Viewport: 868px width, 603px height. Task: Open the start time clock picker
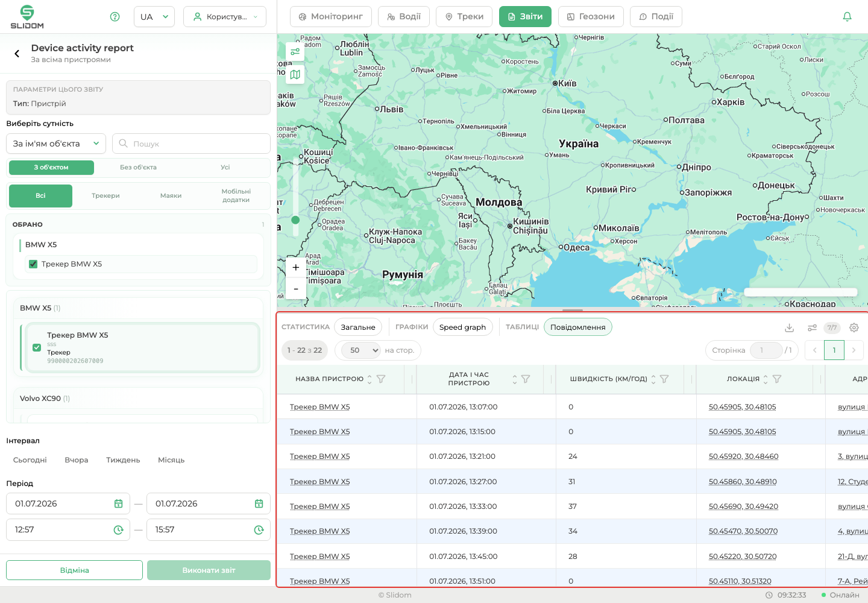coord(119,530)
